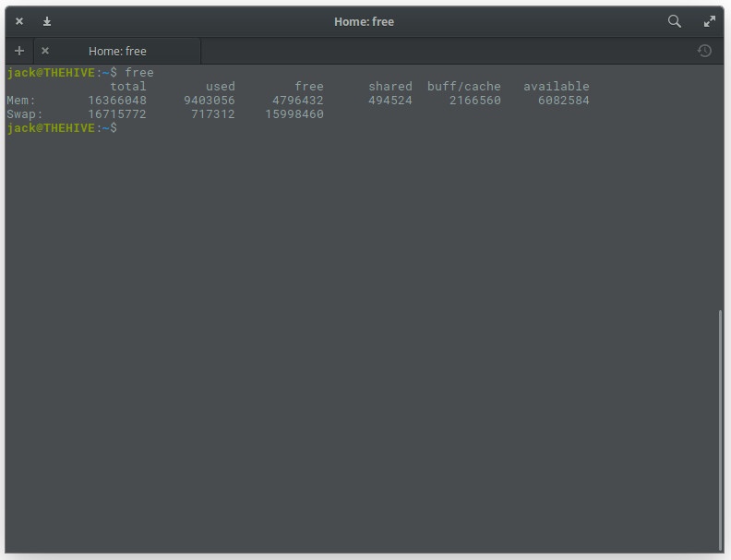Image resolution: width=731 pixels, height=560 pixels.
Task: Click the Swap free value 15998460
Action: click(294, 114)
